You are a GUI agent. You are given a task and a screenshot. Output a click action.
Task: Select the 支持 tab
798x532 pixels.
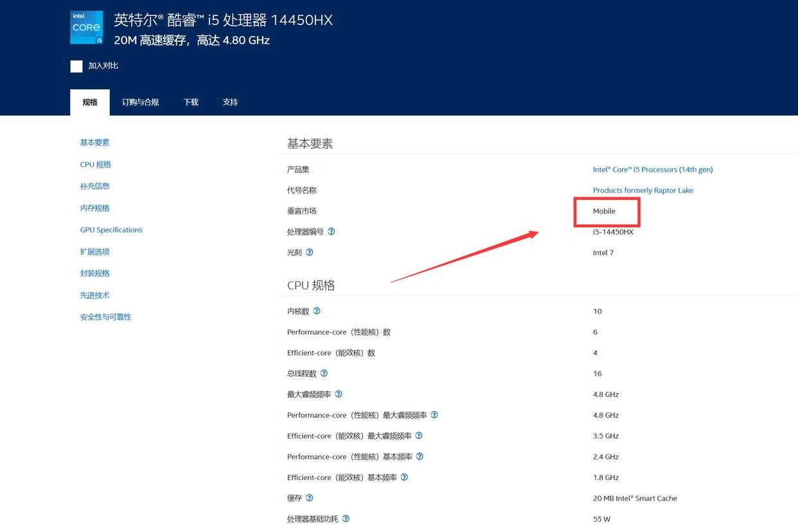(230, 102)
